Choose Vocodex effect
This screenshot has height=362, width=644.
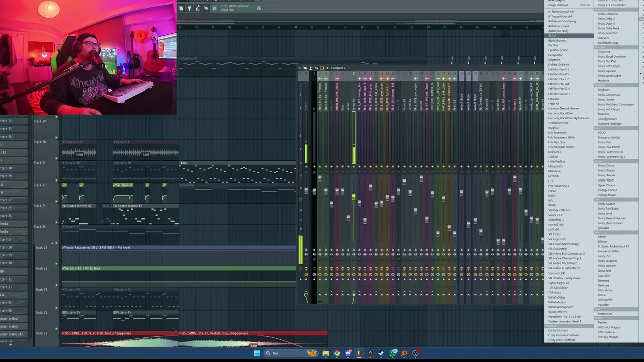tap(603, 305)
